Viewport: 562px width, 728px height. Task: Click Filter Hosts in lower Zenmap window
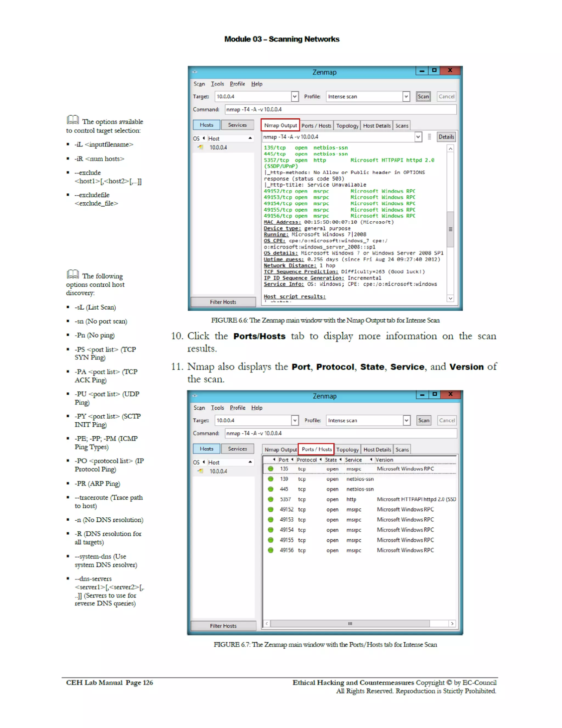click(x=223, y=626)
